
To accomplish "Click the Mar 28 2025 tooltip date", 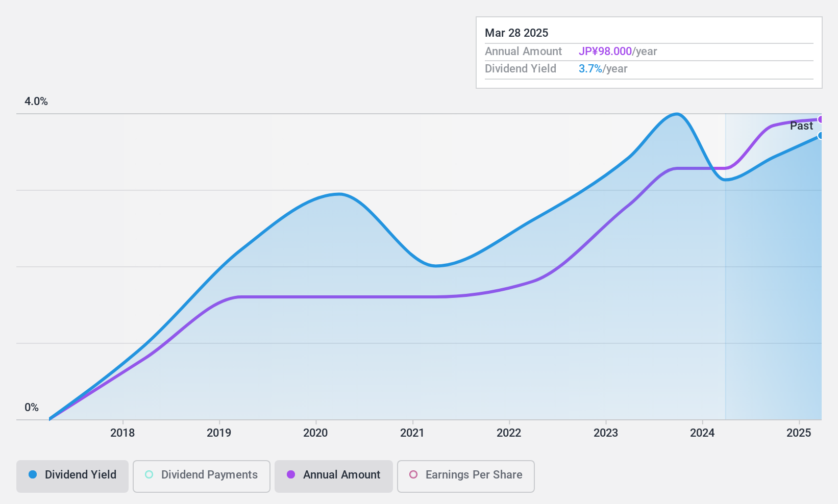I will tap(516, 33).
